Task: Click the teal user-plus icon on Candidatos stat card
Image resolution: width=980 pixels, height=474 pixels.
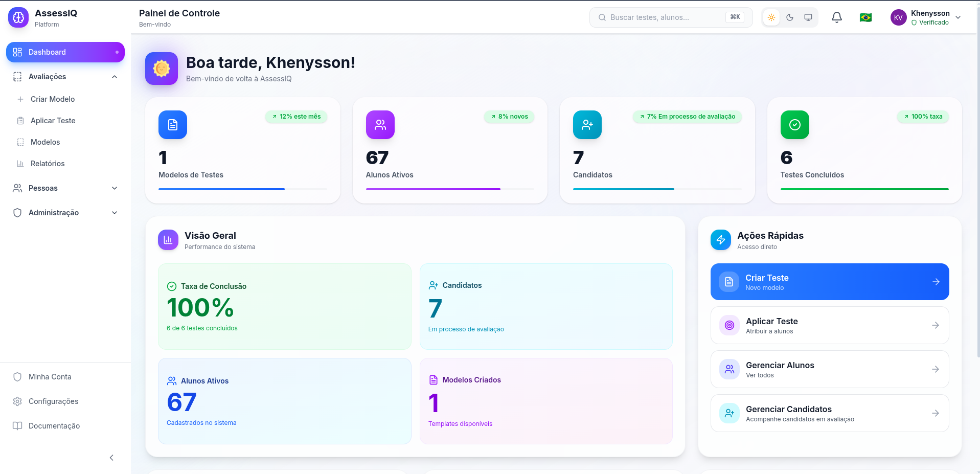Action: click(x=587, y=125)
